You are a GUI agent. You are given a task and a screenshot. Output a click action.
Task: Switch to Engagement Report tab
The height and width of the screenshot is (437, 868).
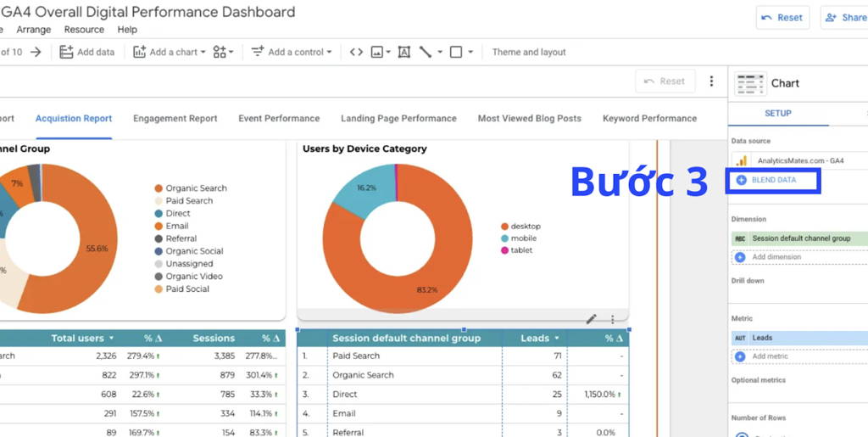click(x=175, y=119)
